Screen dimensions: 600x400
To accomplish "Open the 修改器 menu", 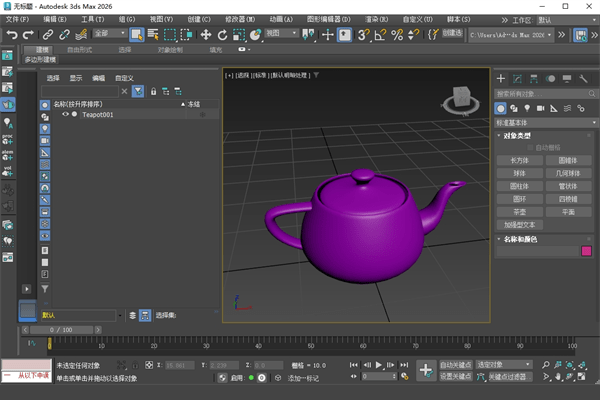I will 237,18.
